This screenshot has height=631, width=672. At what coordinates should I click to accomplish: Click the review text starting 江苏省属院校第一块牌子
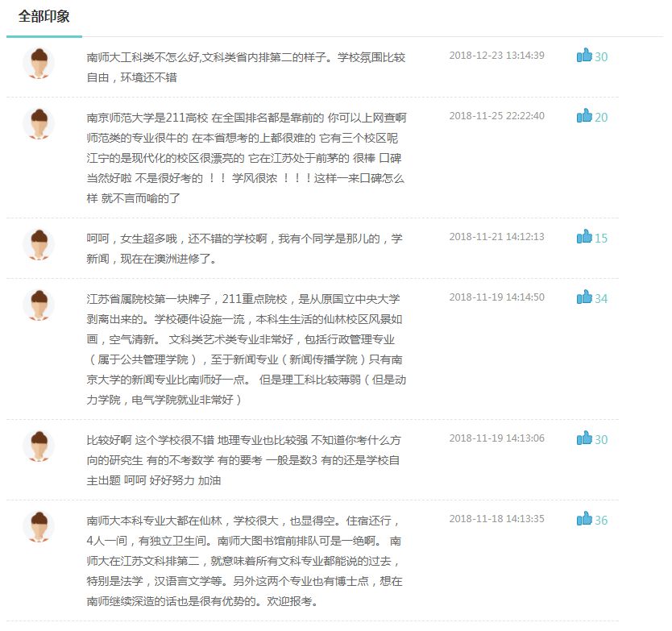pyautogui.click(x=246, y=350)
